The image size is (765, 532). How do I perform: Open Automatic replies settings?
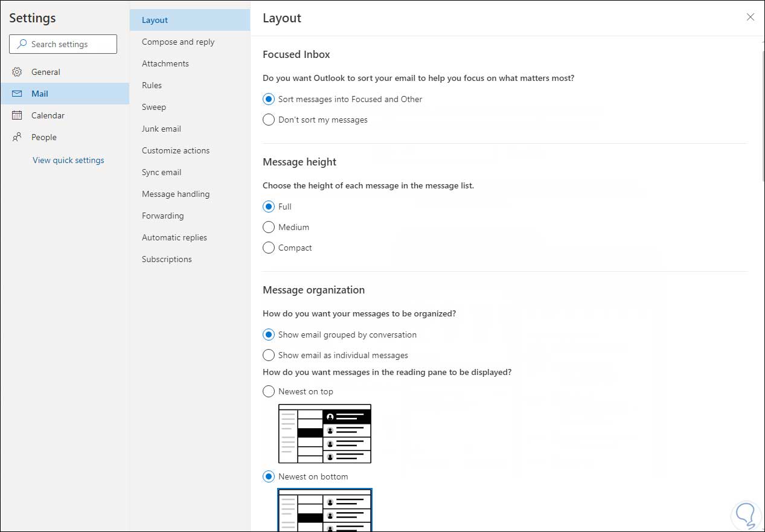(x=190, y=237)
